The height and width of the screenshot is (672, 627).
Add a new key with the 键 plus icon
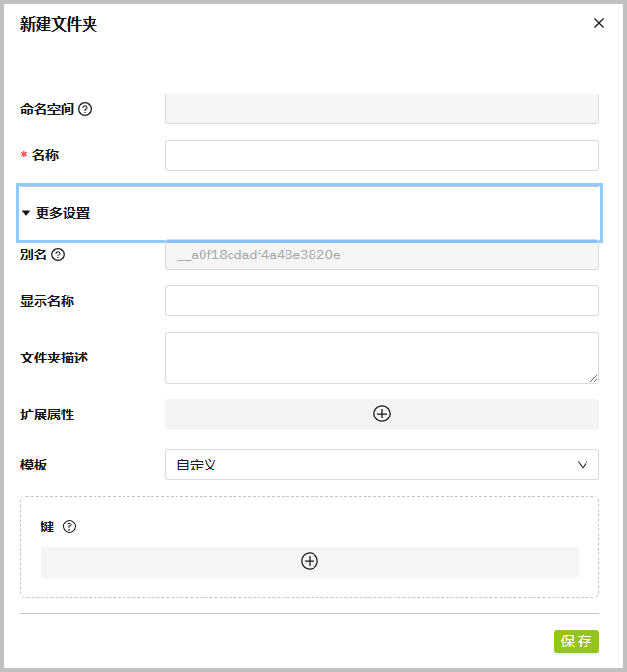tap(309, 561)
